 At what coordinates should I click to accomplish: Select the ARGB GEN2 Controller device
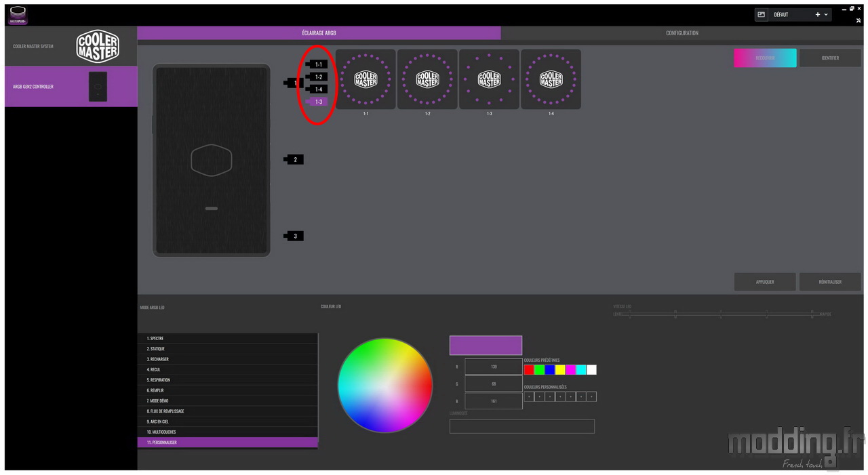coord(71,87)
